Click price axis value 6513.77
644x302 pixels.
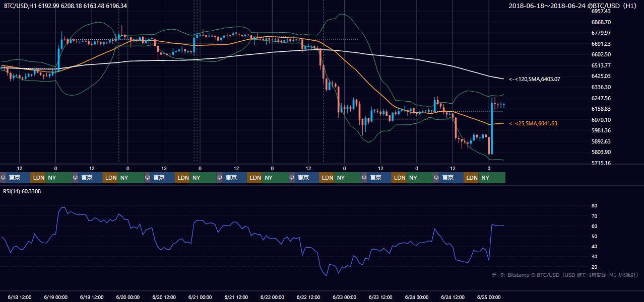pos(601,65)
